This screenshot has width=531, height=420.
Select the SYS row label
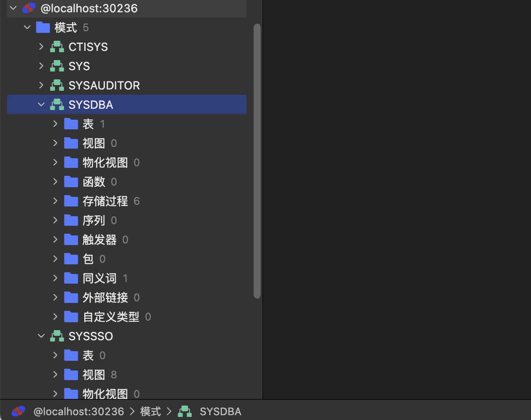[x=79, y=66]
